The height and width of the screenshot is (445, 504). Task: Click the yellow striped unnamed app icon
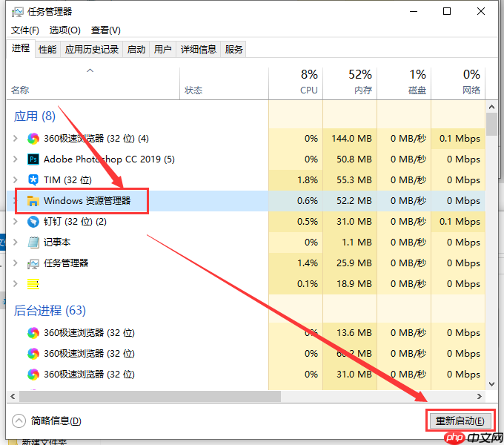[x=33, y=284]
